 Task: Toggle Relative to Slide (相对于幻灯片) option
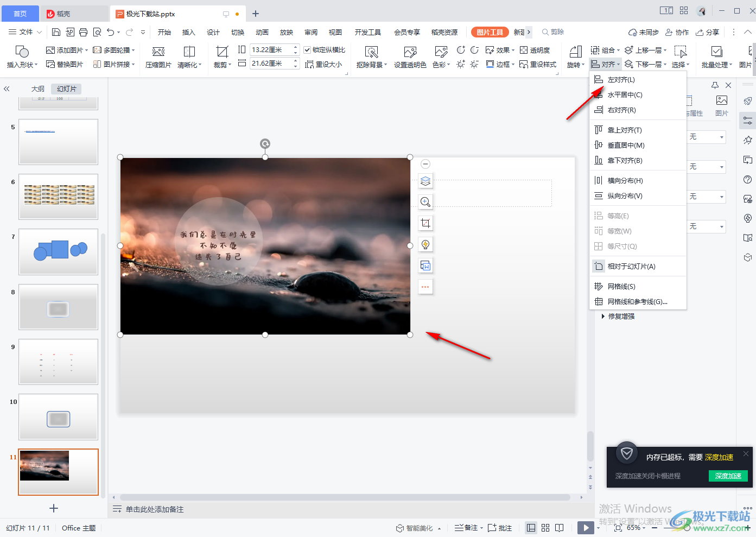[x=638, y=266]
